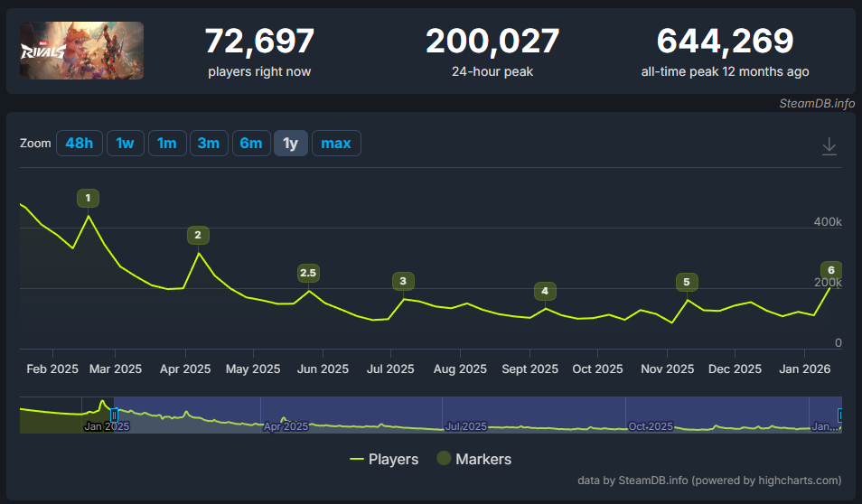Click marker 6 at chart end

pyautogui.click(x=831, y=270)
